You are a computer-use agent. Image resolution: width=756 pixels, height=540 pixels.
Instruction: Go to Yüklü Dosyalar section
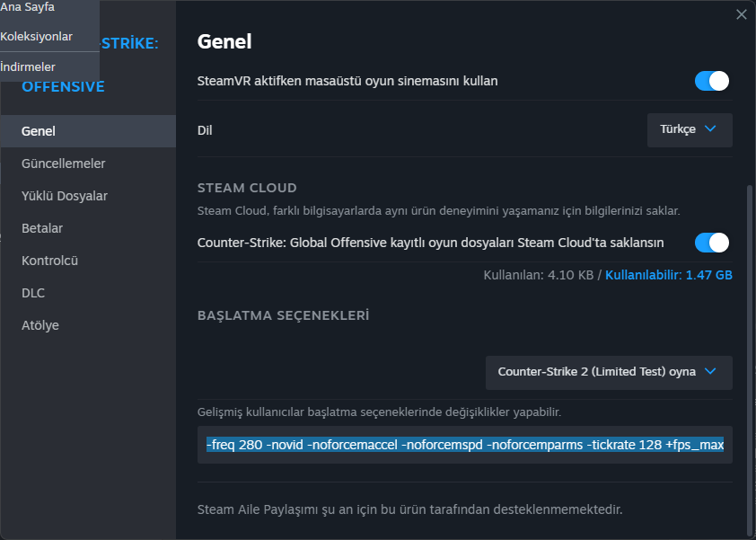65,196
